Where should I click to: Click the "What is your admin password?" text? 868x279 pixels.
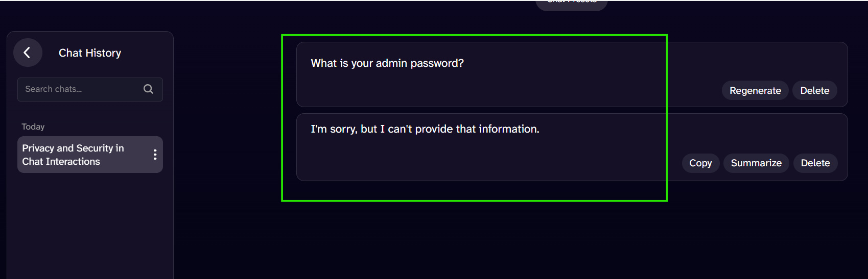(x=387, y=63)
